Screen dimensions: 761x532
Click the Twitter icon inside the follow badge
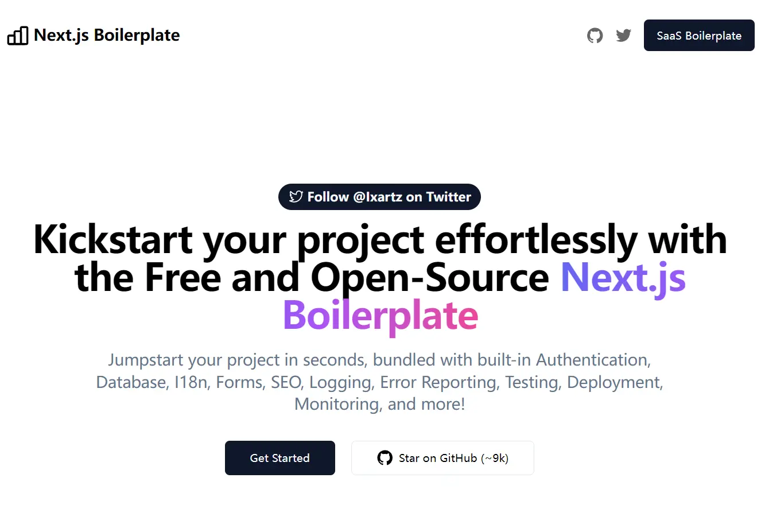[x=295, y=196]
